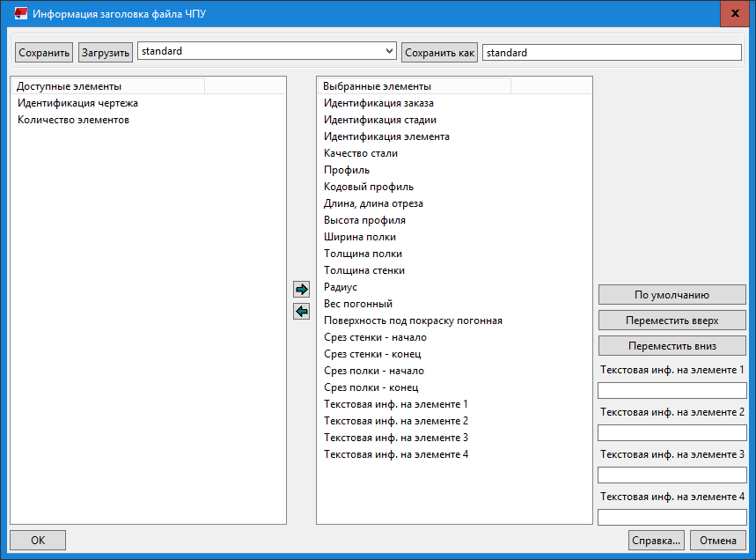Select Количество элементов in available list
This screenshot has width=756, height=560.
[73, 120]
